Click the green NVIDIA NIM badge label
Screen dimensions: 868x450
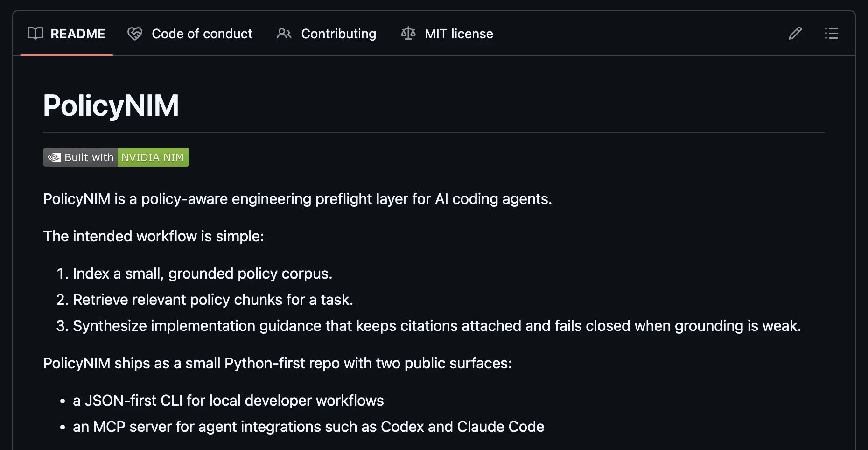[153, 157]
